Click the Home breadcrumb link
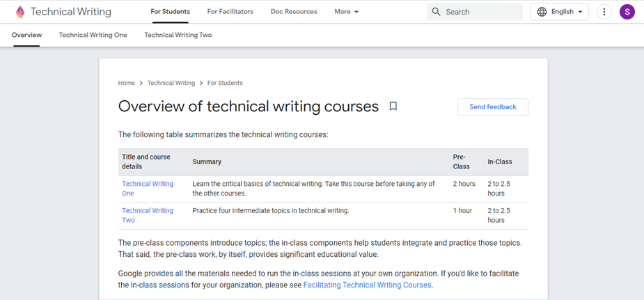Viewport: 644px width, 300px height. [126, 83]
